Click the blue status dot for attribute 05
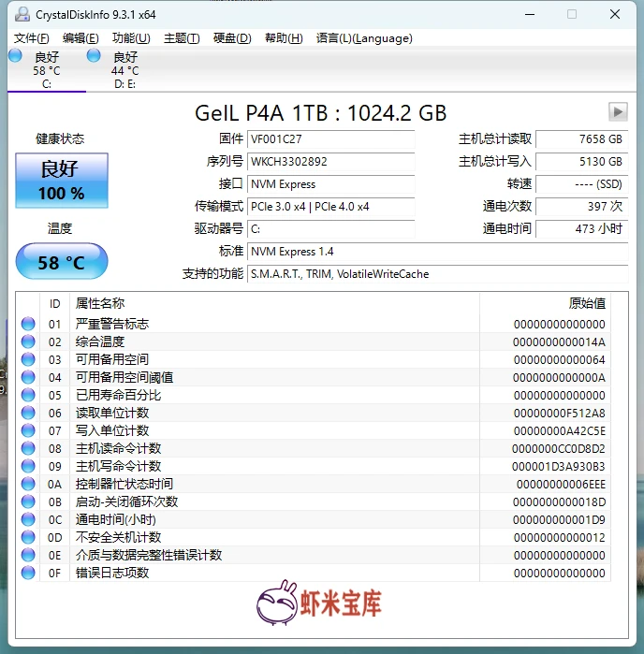The width and height of the screenshot is (644, 654). pyautogui.click(x=28, y=395)
